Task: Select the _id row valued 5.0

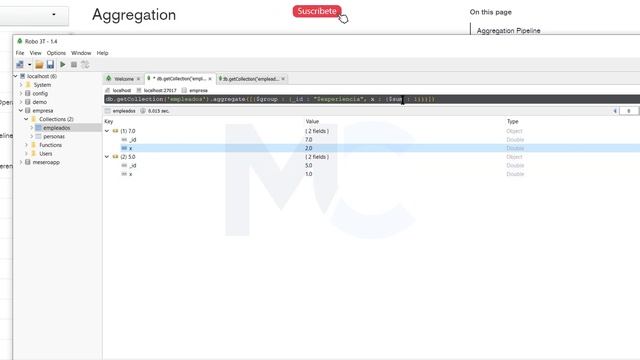Action: point(371,165)
